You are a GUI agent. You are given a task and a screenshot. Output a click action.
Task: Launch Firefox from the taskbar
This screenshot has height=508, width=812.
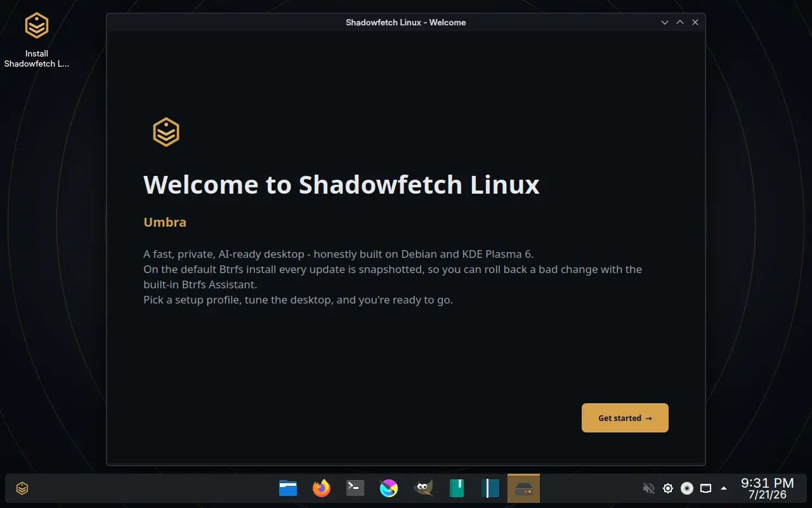point(322,488)
